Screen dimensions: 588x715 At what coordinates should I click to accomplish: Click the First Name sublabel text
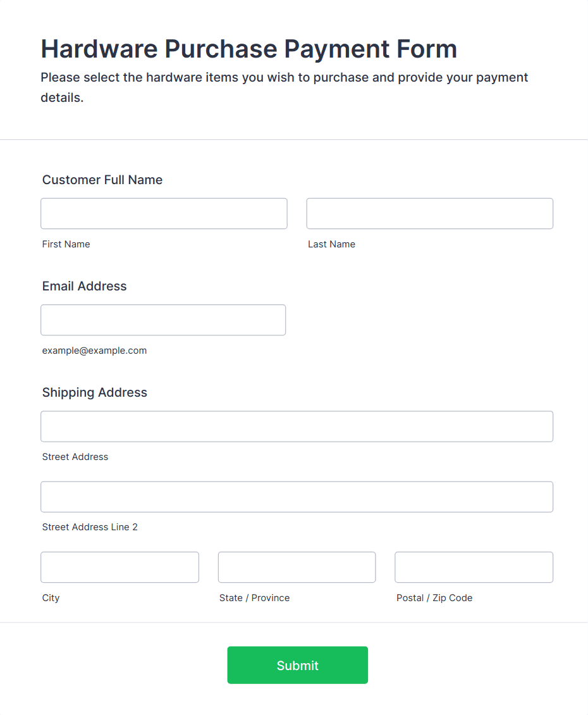click(x=66, y=244)
